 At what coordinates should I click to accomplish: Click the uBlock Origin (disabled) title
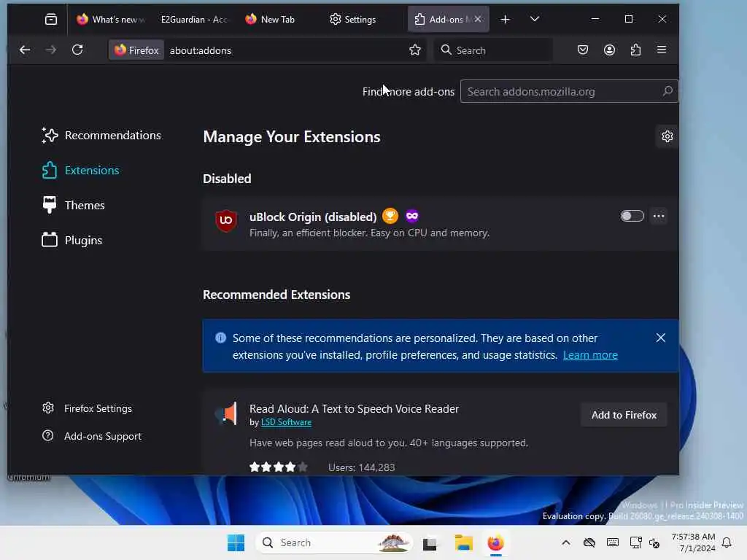[x=313, y=217]
